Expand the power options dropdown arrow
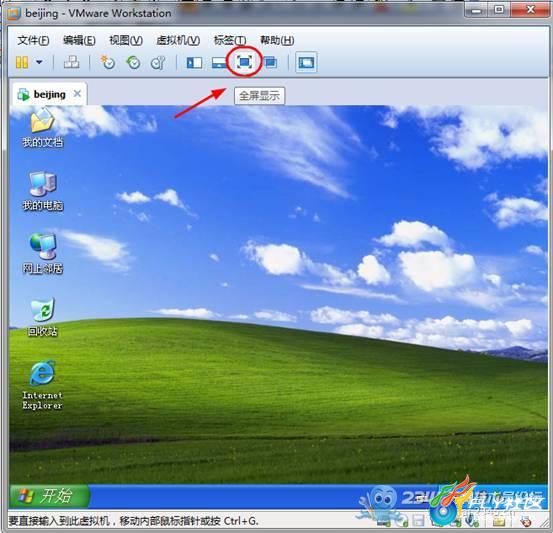The image size is (553, 533). (39, 62)
